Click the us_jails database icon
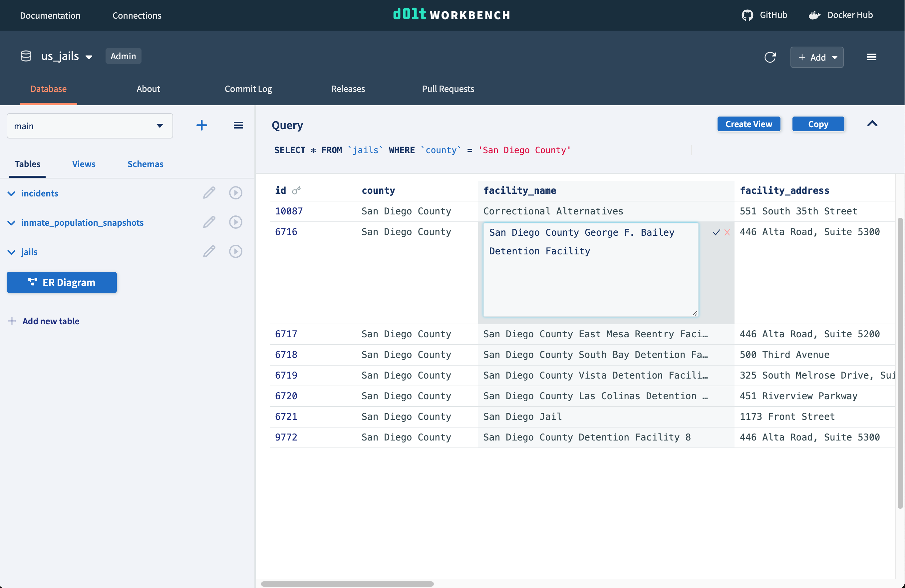 pos(26,56)
